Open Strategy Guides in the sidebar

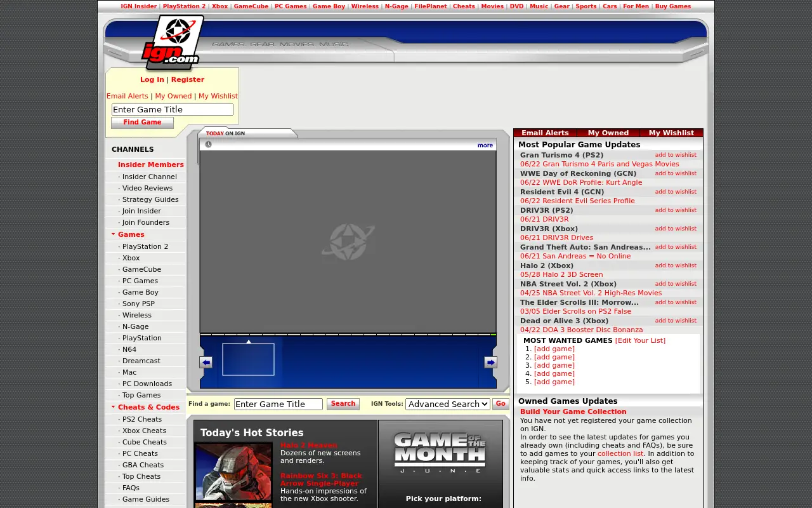pyautogui.click(x=150, y=199)
